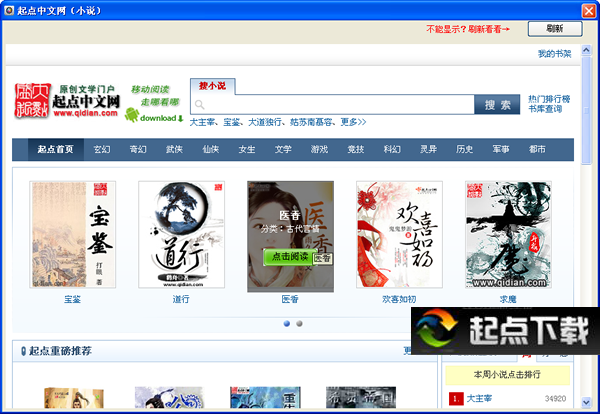Click the 宝鉴 title under cover
Image resolution: width=600 pixels, height=414 pixels.
[72, 299]
